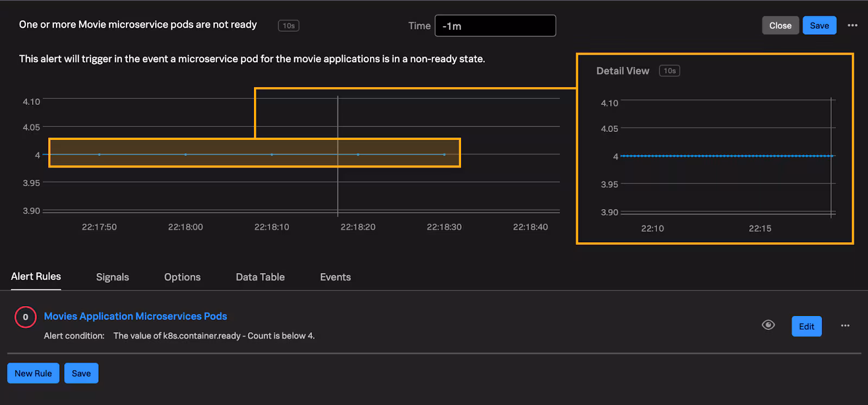Image resolution: width=868 pixels, height=405 pixels.
Task: Go to the Events tab
Action: [335, 277]
